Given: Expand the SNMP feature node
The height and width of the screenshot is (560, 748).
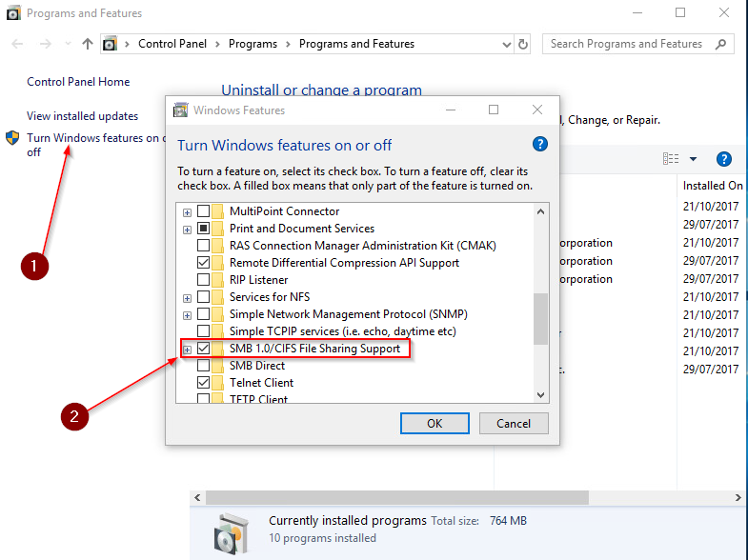Looking at the screenshot, I should 187,315.
